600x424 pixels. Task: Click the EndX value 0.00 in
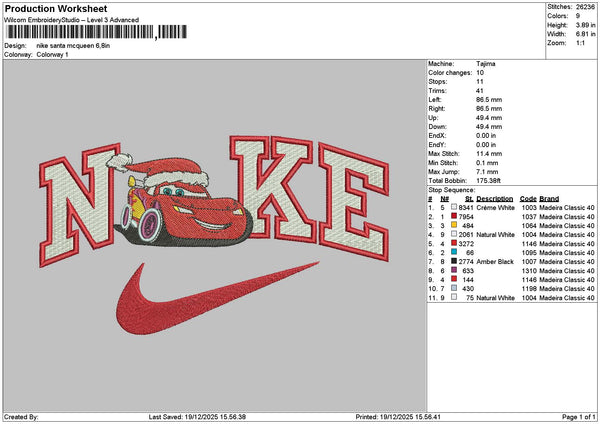pyautogui.click(x=486, y=135)
